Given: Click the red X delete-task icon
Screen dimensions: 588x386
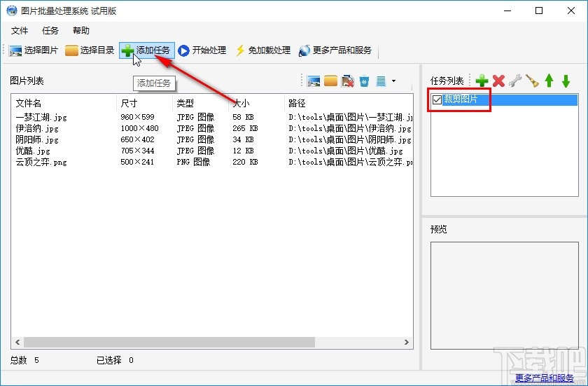Looking at the screenshot, I should (x=498, y=81).
